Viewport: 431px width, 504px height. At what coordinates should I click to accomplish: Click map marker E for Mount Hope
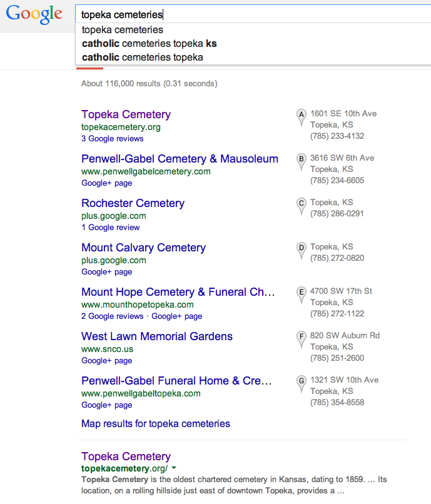click(302, 293)
